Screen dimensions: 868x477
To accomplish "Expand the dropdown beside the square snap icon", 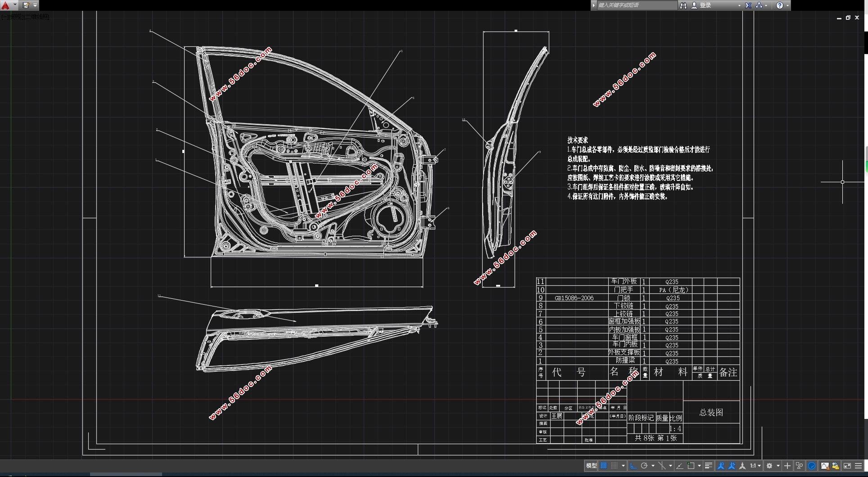I will point(699,466).
